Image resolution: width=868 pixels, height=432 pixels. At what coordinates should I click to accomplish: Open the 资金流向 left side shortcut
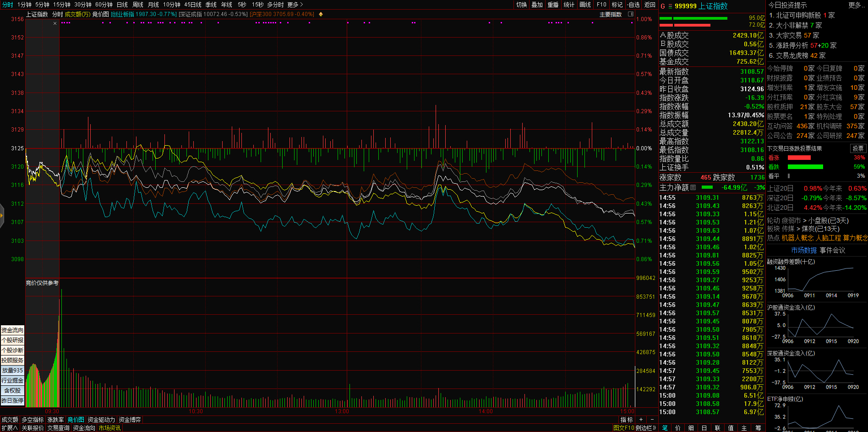pyautogui.click(x=12, y=330)
